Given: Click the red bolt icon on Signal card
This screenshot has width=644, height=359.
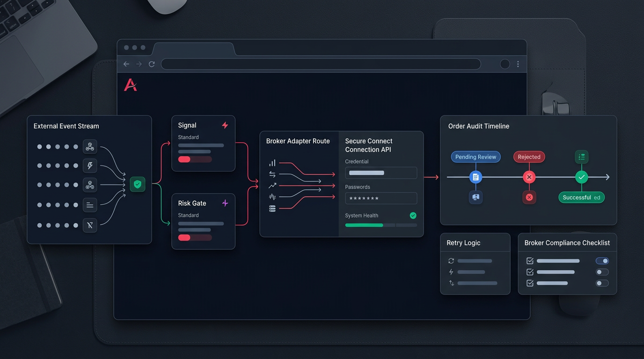Looking at the screenshot, I should (x=225, y=125).
